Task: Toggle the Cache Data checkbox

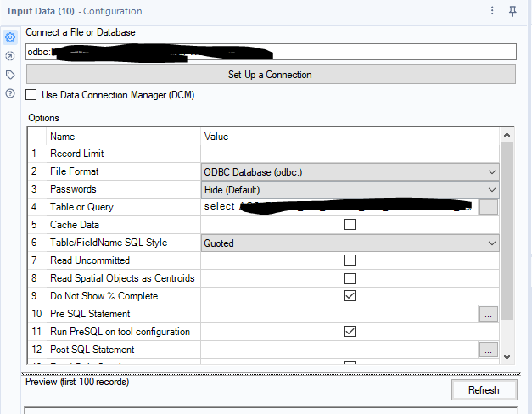Action: click(x=350, y=225)
